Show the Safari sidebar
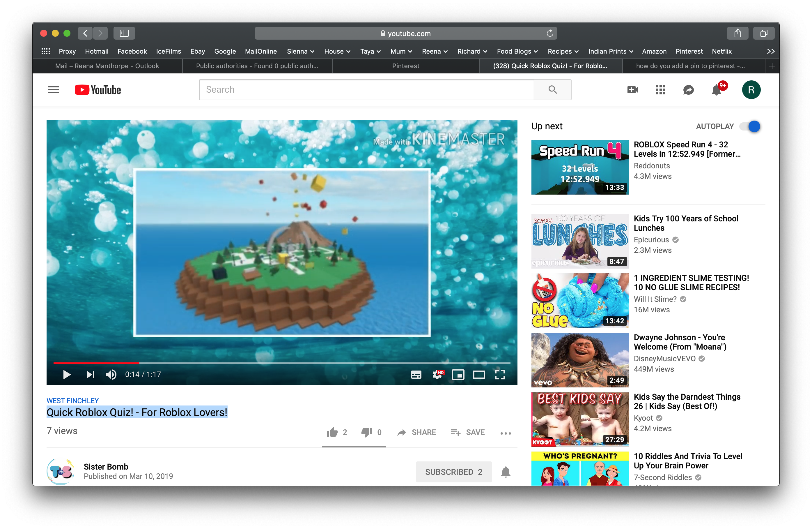 tap(124, 33)
